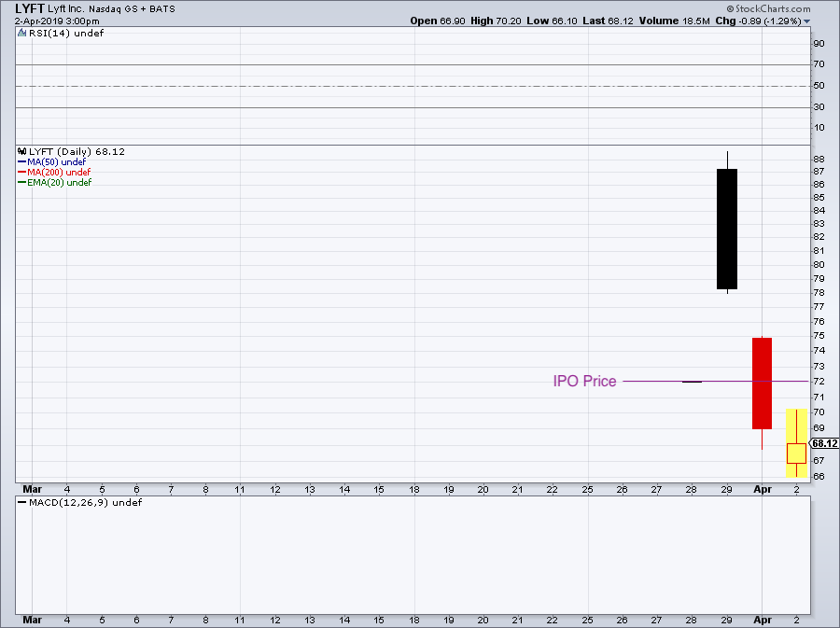Viewport: 840px width, 628px height.
Task: Click the 66 label on the price axis
Action: [x=819, y=477]
